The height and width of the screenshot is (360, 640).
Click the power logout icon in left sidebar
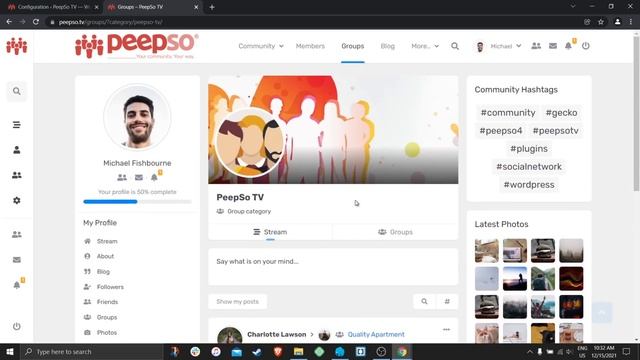pos(16,326)
